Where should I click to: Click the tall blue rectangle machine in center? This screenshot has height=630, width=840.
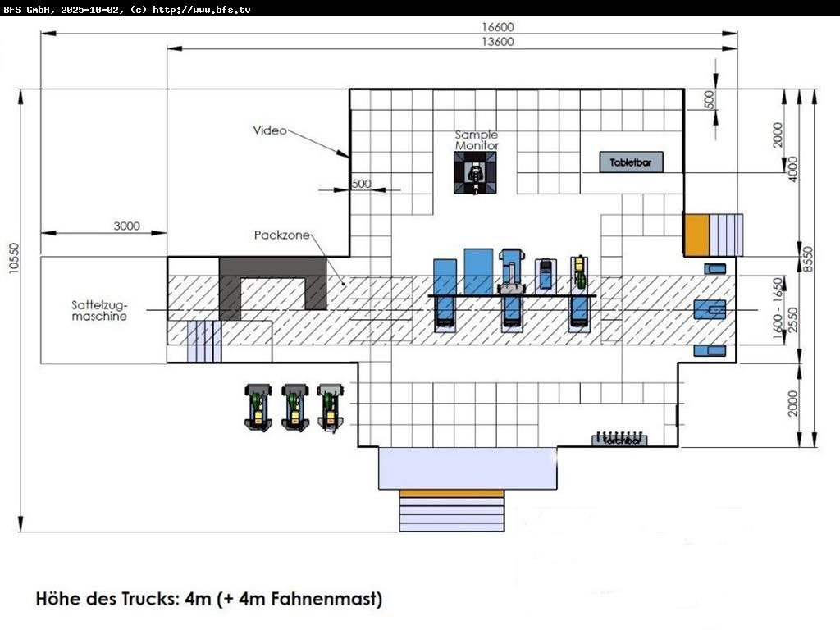[x=478, y=271]
